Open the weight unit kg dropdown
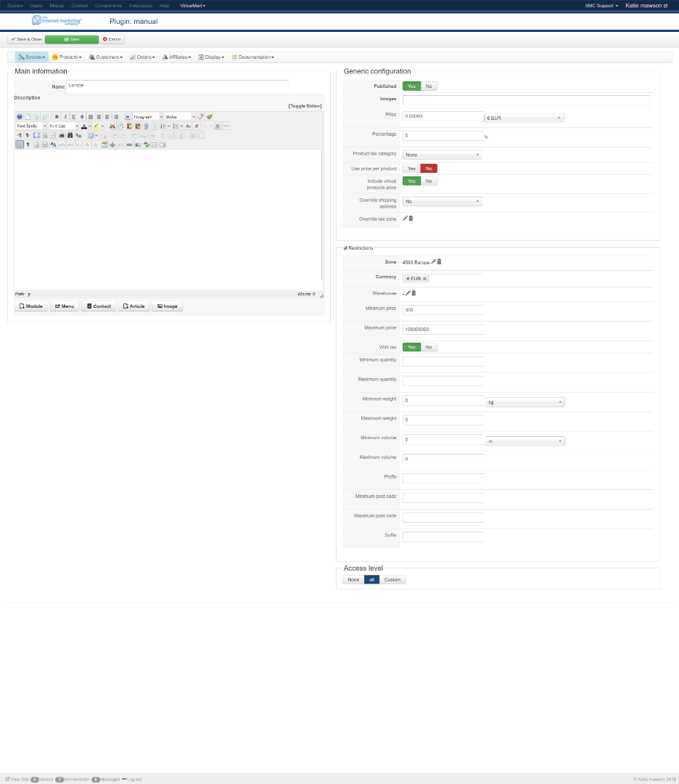The height and width of the screenshot is (784, 679). pyautogui.click(x=525, y=402)
